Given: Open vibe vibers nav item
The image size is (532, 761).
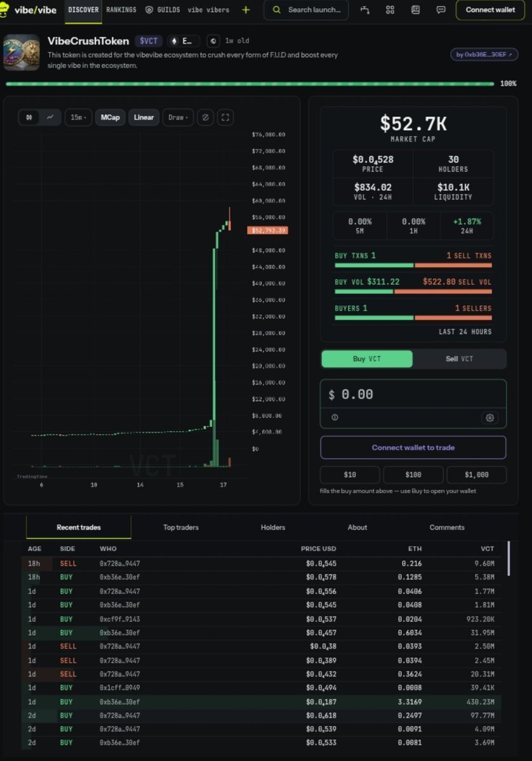Looking at the screenshot, I should tap(208, 10).
